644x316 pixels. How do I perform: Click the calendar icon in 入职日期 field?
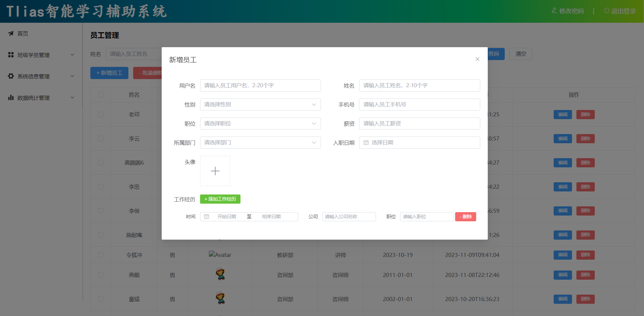click(x=366, y=143)
